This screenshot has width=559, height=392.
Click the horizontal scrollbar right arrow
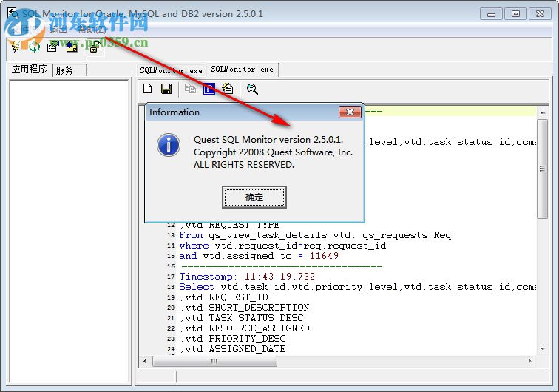[529, 362]
